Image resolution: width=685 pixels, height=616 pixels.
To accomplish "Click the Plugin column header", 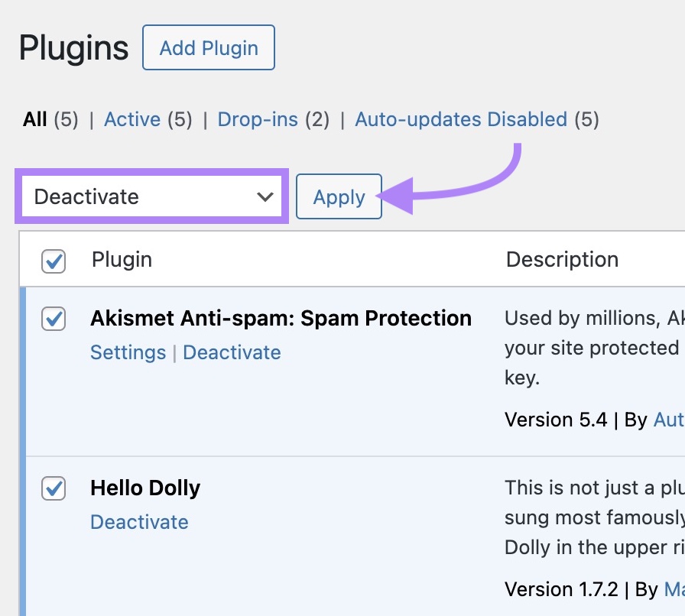I will (122, 260).
